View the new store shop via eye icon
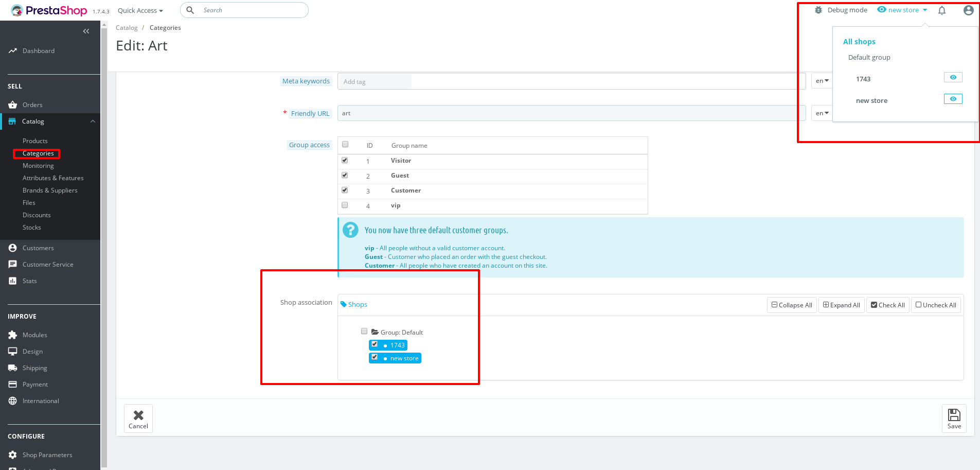 [953, 99]
